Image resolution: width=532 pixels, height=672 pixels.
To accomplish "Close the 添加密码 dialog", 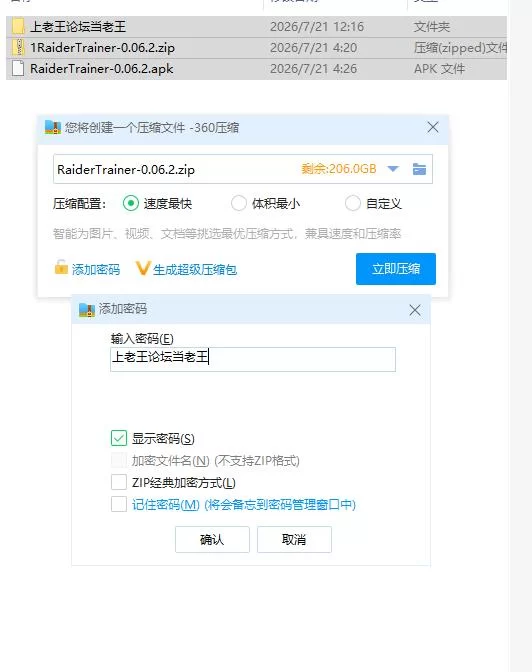I will pyautogui.click(x=415, y=310).
